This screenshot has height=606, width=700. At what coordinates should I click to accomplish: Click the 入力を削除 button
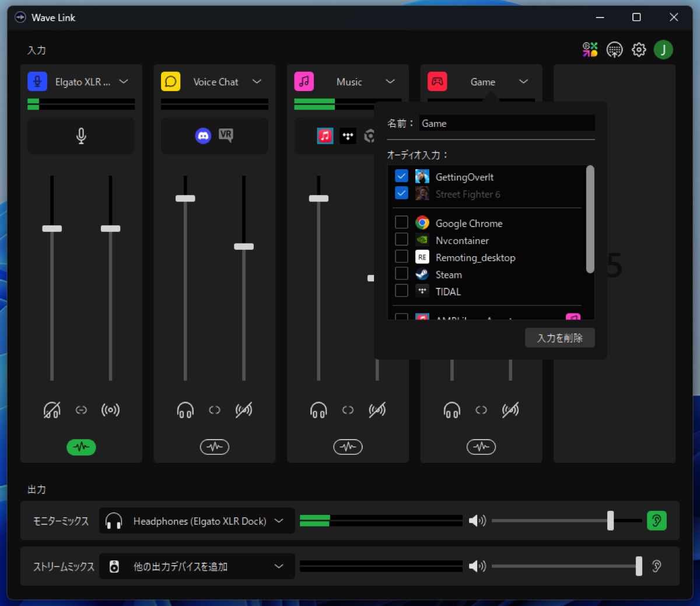click(559, 338)
